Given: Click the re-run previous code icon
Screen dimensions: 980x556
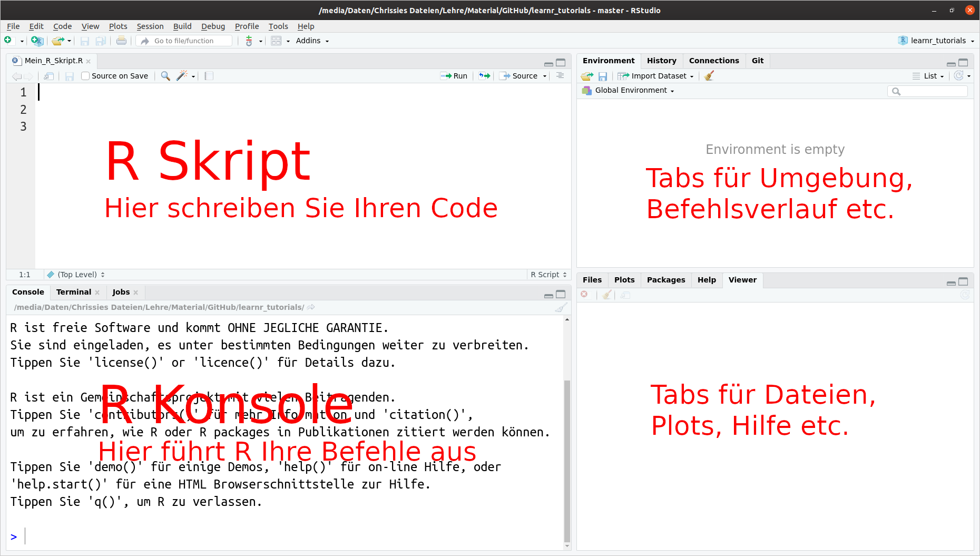Looking at the screenshot, I should pyautogui.click(x=484, y=76).
